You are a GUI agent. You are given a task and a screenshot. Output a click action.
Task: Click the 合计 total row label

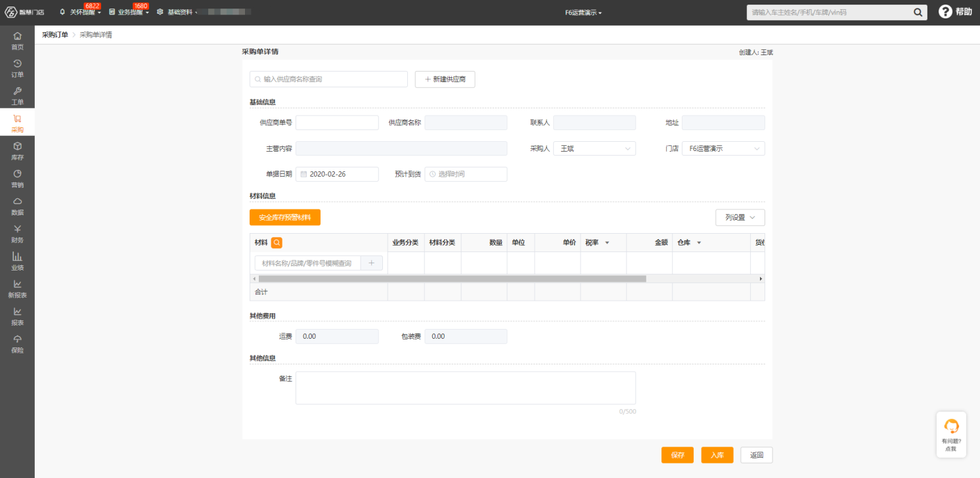tap(261, 292)
